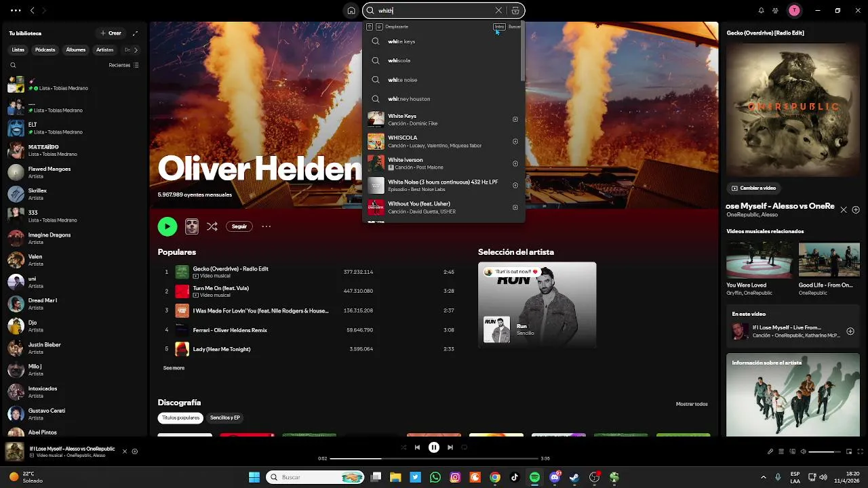Expand more library filter chips with the arrow
Viewport: 868px width, 488px height.
click(135, 49)
